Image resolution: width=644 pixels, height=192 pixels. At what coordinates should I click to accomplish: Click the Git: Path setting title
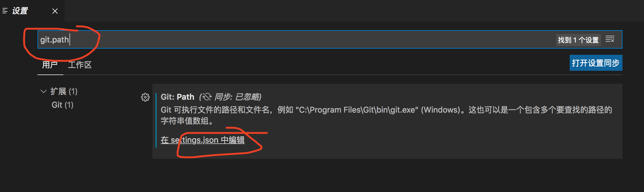(x=177, y=97)
